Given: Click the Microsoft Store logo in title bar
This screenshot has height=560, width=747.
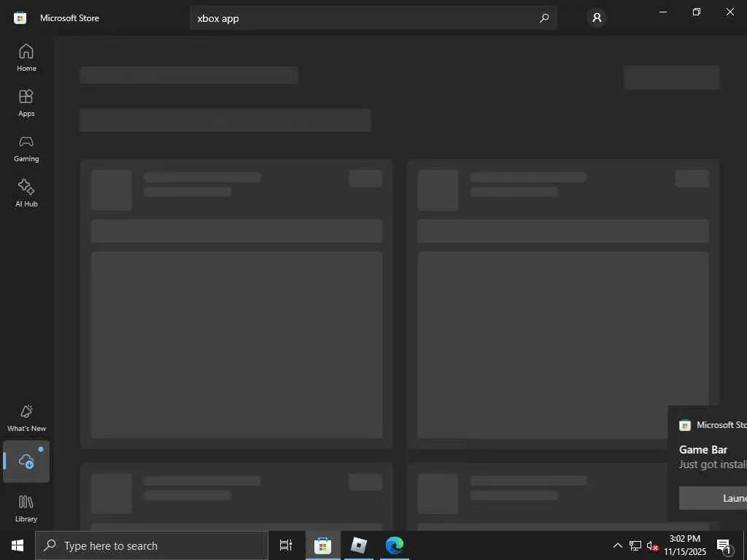Looking at the screenshot, I should point(20,18).
